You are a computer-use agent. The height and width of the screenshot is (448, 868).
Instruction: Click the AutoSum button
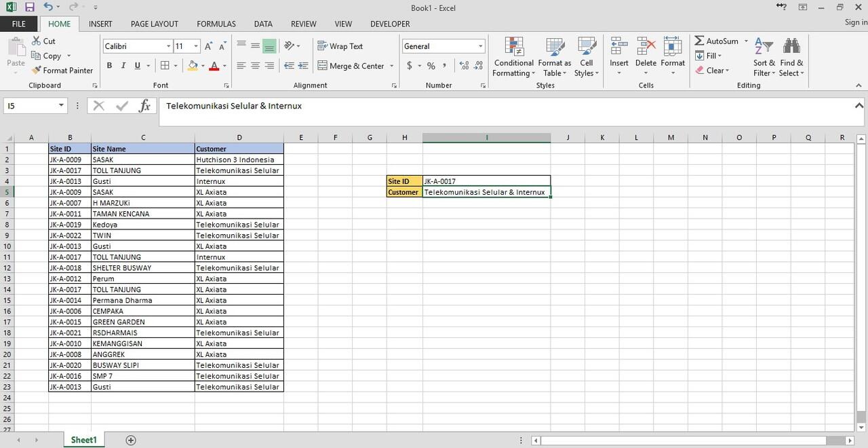pyautogui.click(x=717, y=41)
